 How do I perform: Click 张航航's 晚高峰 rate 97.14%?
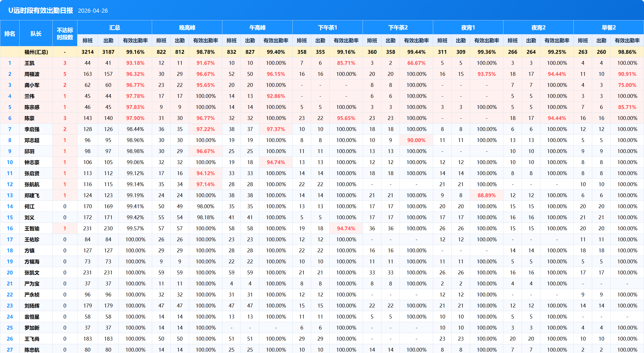tap(206, 184)
